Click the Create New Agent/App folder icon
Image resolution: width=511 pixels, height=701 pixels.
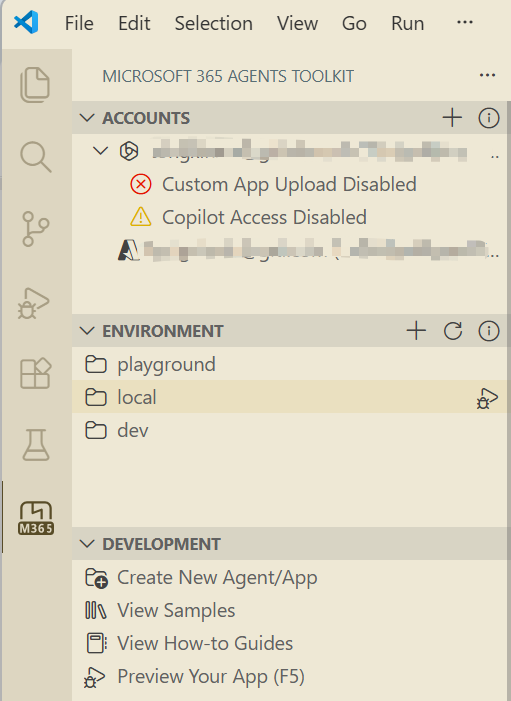click(96, 578)
